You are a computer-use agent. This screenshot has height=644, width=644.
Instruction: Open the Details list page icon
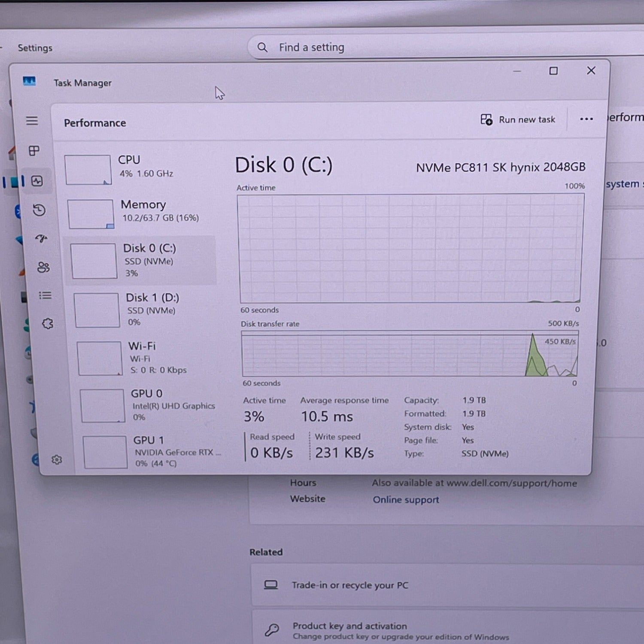click(x=45, y=295)
